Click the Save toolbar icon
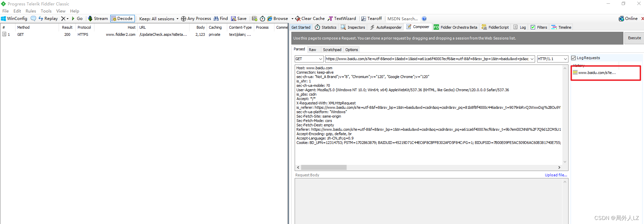 pos(239,19)
